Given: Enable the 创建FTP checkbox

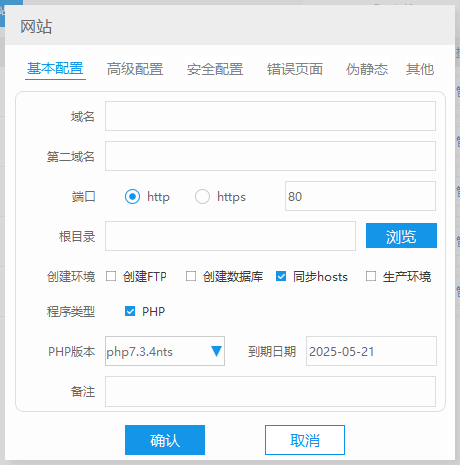Looking at the screenshot, I should (x=111, y=276).
